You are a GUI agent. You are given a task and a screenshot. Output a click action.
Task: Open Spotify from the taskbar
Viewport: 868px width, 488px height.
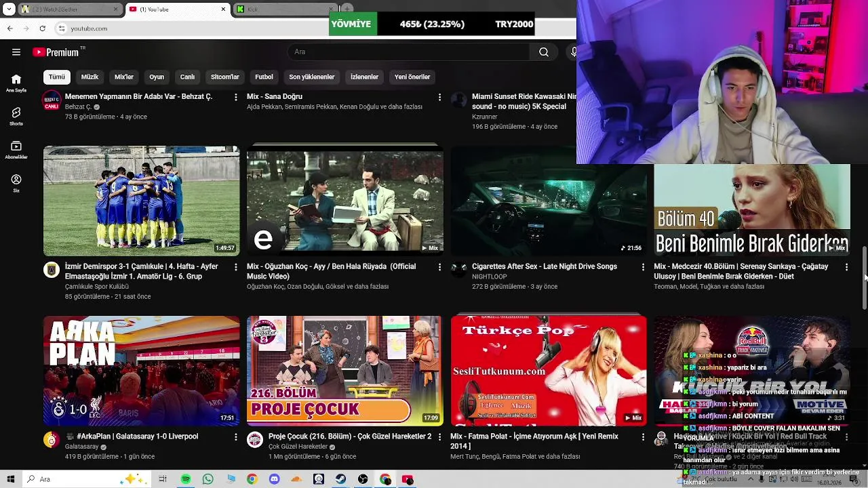point(186,479)
